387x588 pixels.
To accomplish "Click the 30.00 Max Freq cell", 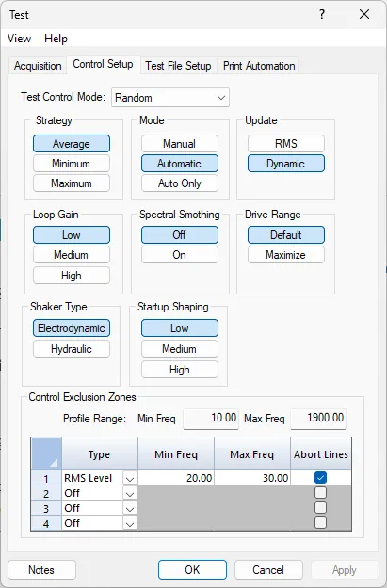I will [252, 478].
